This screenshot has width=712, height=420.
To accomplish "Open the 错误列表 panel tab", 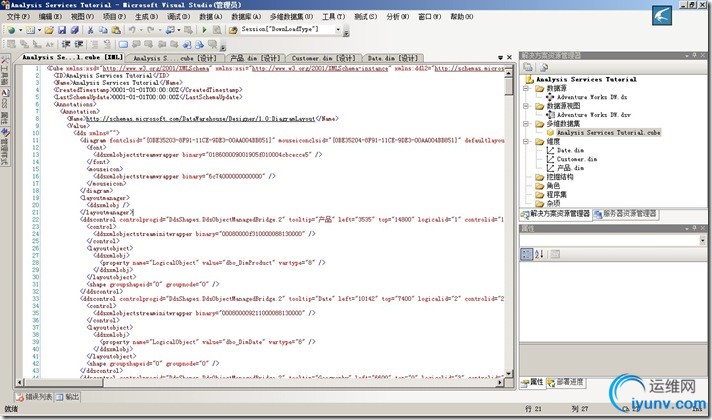I will (x=35, y=397).
